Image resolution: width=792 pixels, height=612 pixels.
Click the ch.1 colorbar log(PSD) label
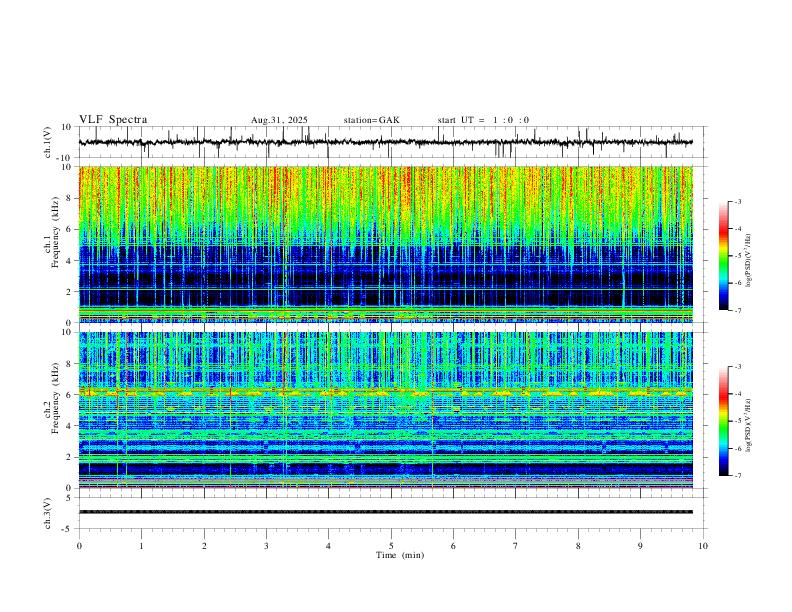pyautogui.click(x=748, y=261)
